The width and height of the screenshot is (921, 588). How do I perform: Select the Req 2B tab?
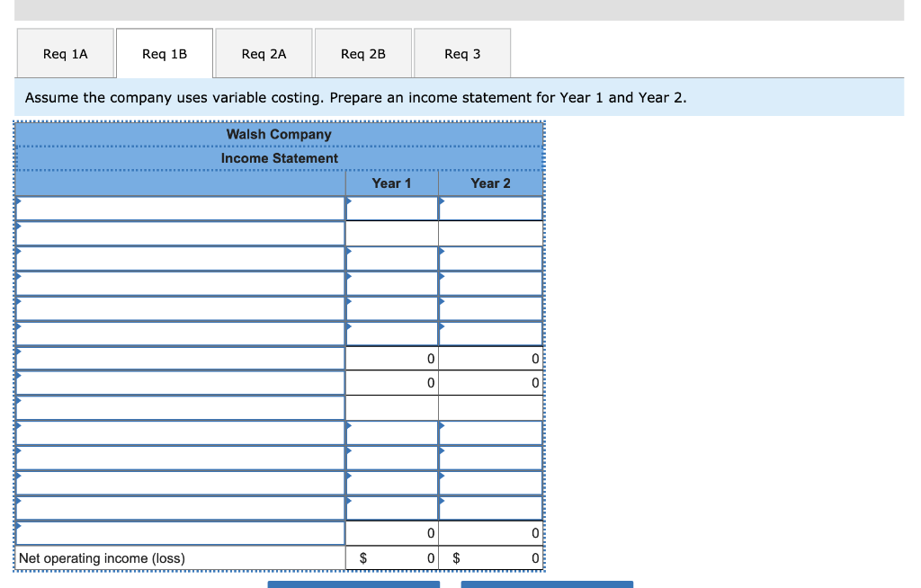362,54
